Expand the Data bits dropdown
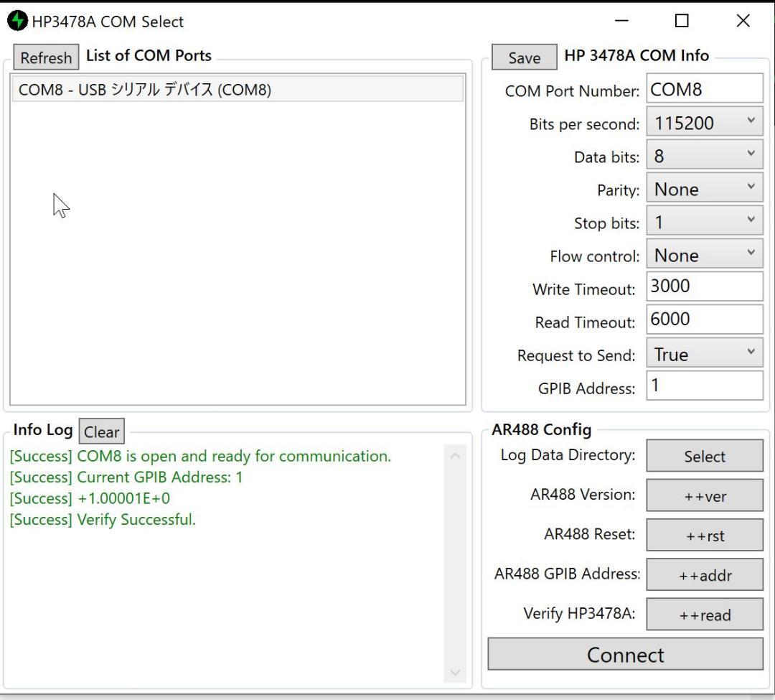Viewport: 775px width, 700px height. tap(704, 156)
